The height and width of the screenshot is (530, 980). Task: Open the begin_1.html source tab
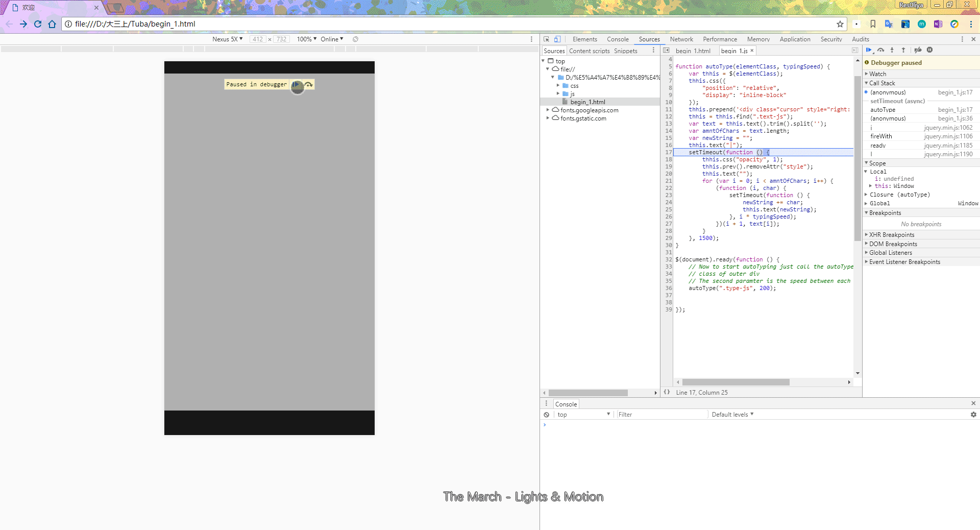tap(693, 51)
